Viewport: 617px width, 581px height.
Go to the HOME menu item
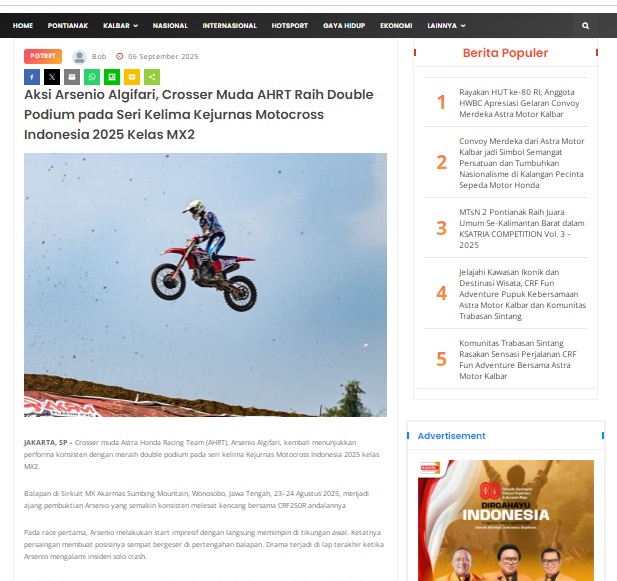(23, 26)
